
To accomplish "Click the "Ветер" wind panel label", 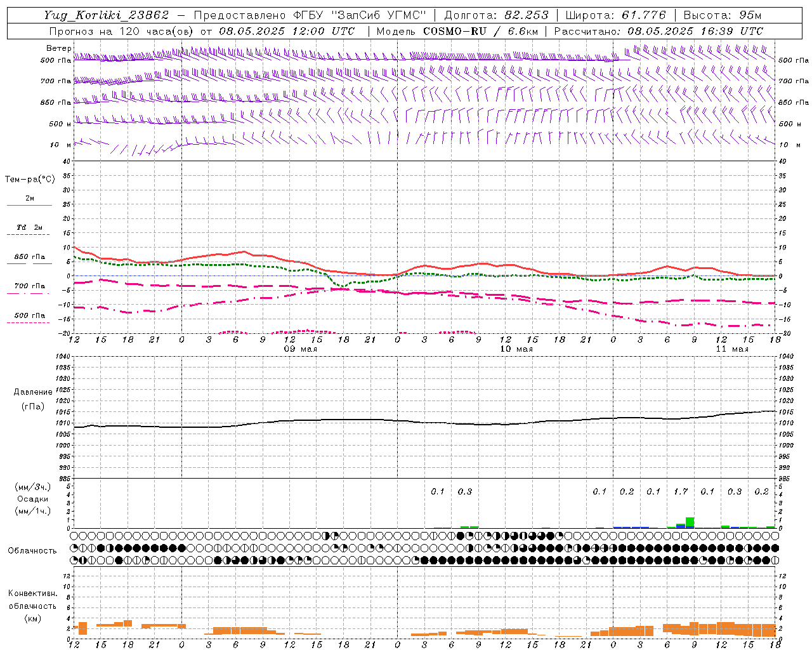I will click(58, 48).
